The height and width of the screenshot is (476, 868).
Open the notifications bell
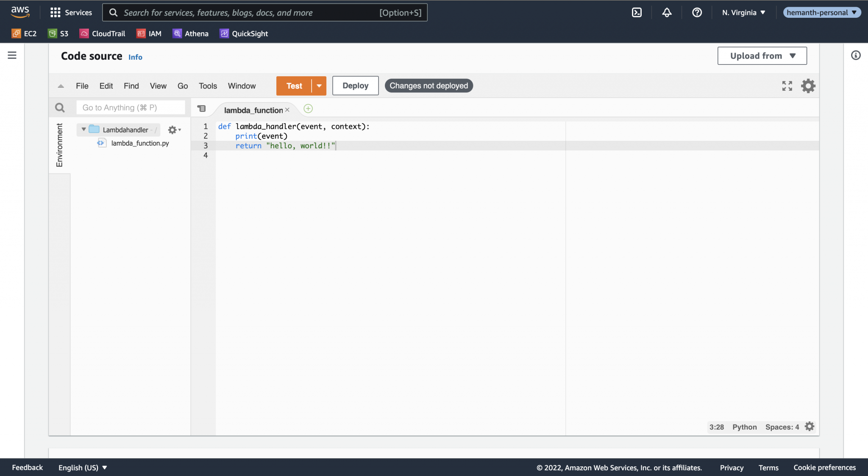click(x=666, y=12)
